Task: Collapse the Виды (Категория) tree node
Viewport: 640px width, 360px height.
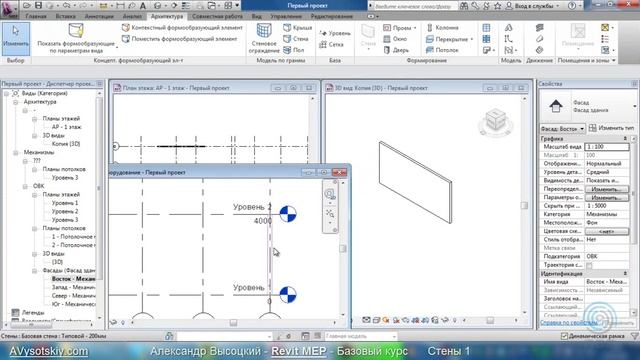Action: 7,93
